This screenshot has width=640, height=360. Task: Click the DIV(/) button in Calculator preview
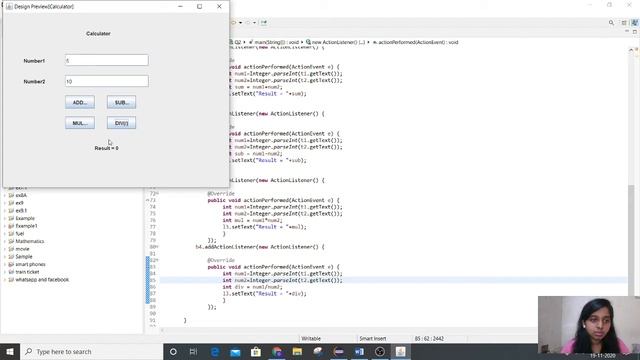121,123
